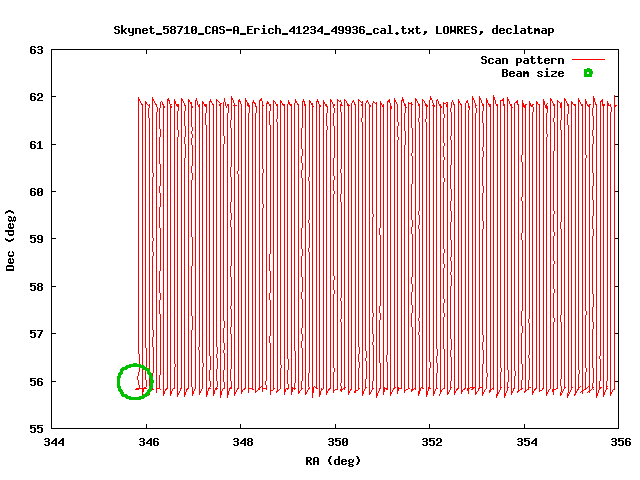Viewport: 640px width, 480px height.
Task: Click the y-axis tick label 58
Action: pos(36,287)
